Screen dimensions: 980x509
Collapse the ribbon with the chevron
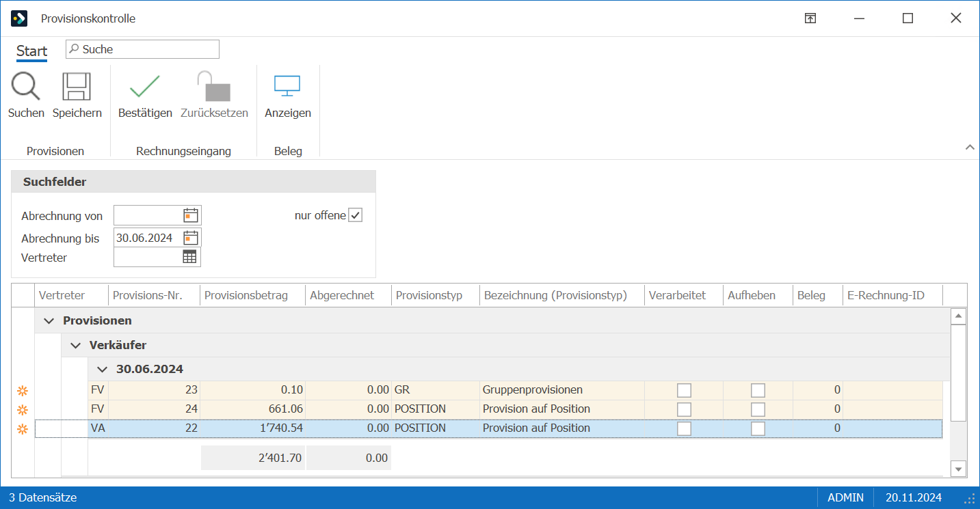[x=970, y=147]
